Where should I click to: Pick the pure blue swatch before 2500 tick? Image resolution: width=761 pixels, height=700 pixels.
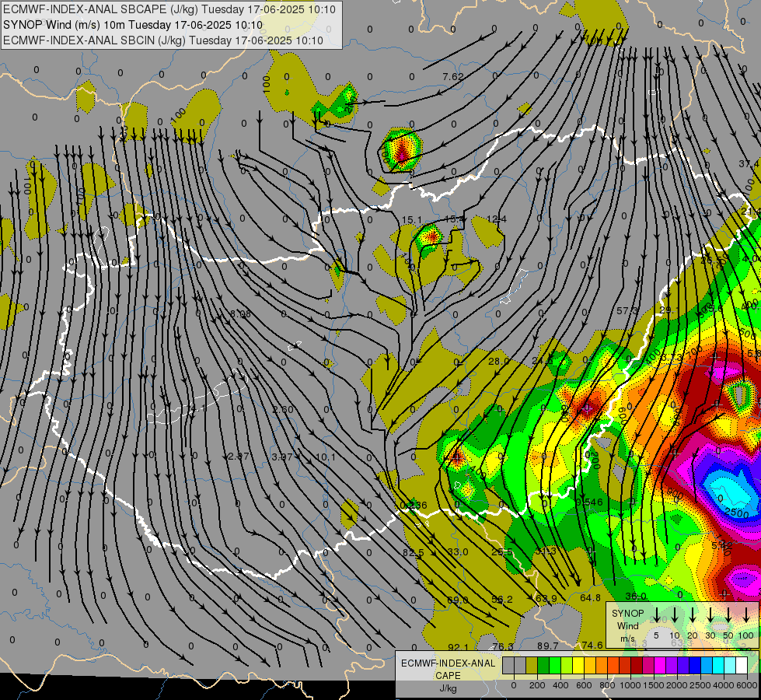[694, 666]
